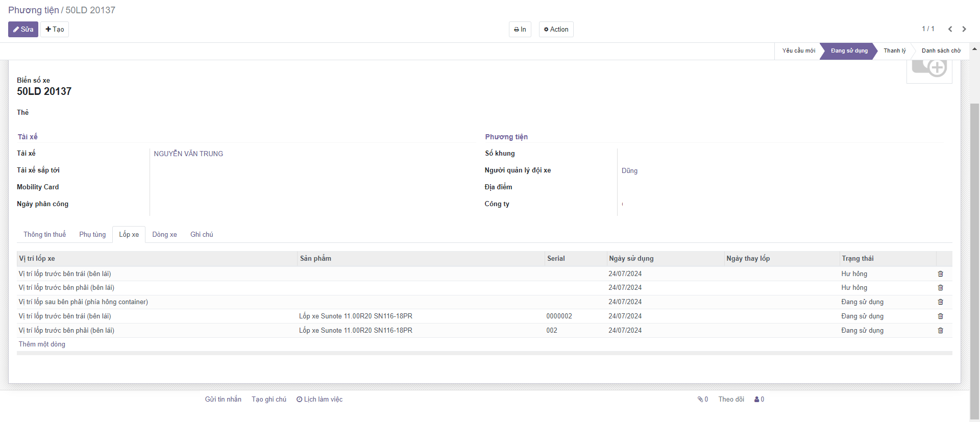Click trash icon for serial 002 row
Screen dimensions: 980x422
(x=940, y=331)
